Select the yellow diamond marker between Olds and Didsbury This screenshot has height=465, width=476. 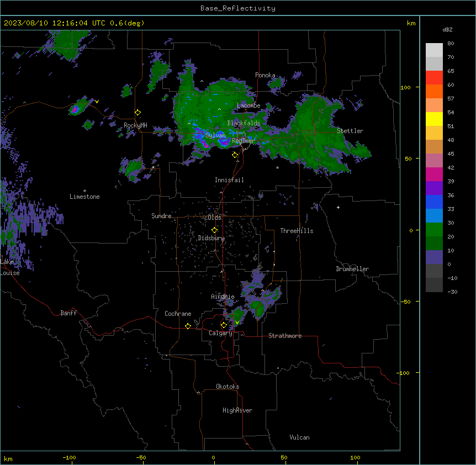214,230
